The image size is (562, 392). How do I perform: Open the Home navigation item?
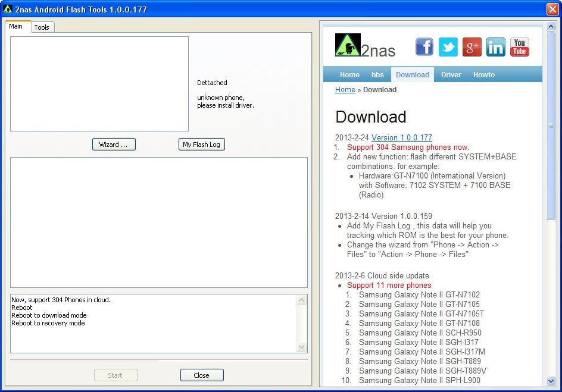point(349,75)
